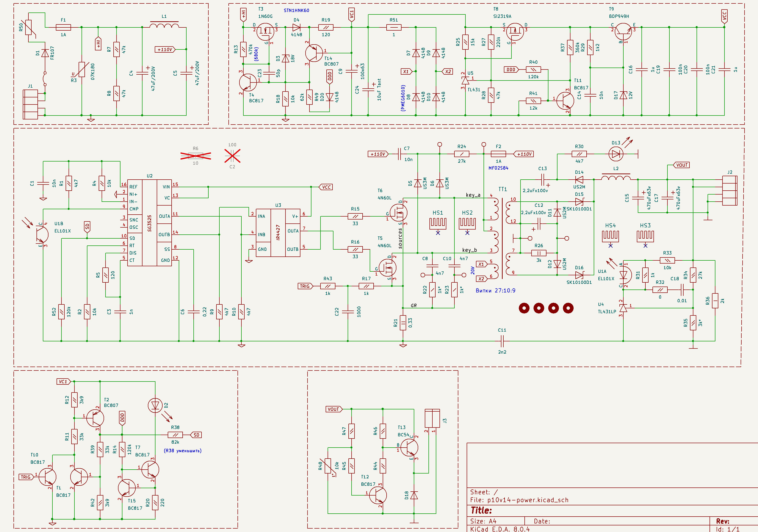Click the T2 BC807 transistor symbol
Viewport: 758px width, 532px height.
[95, 418]
